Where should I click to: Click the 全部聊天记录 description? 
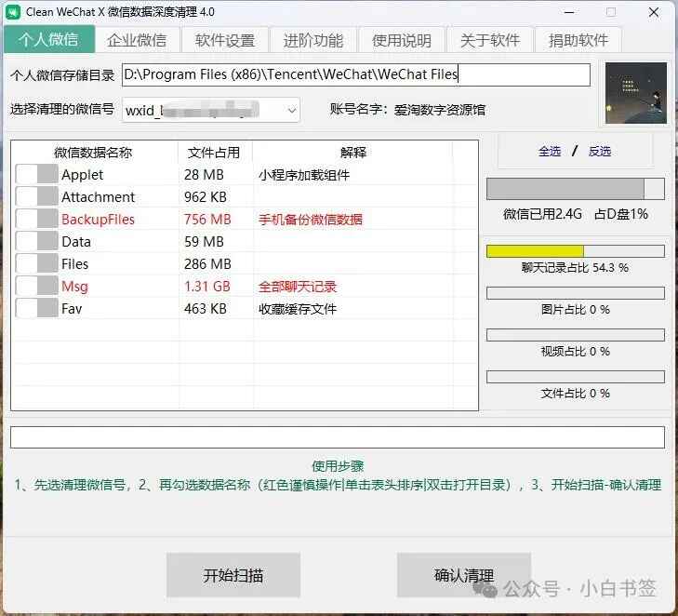pos(298,287)
